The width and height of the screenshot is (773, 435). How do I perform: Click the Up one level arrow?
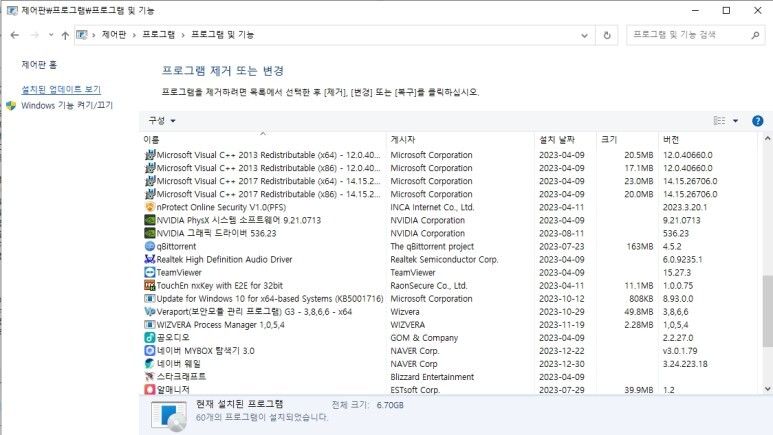coord(65,35)
